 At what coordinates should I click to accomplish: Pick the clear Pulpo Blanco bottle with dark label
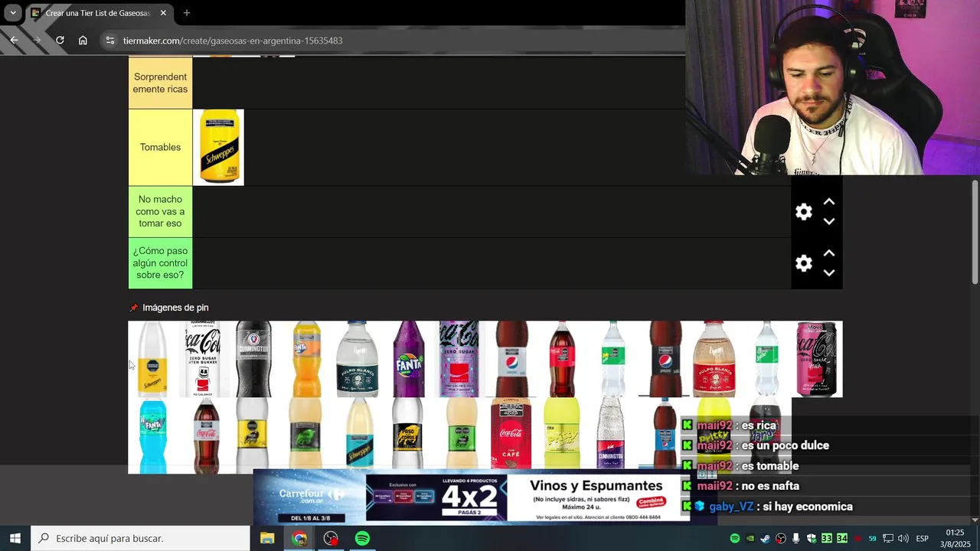(357, 359)
